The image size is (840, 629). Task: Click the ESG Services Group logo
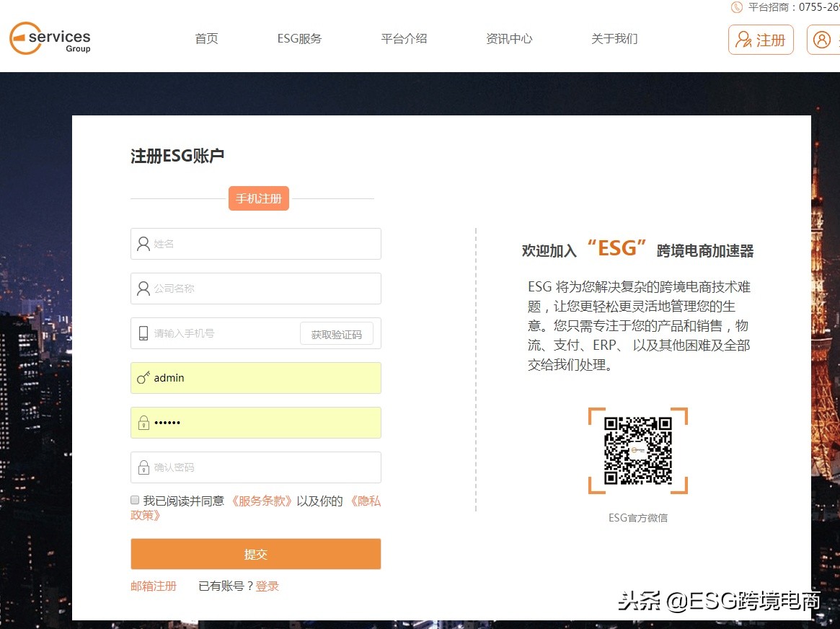point(49,39)
